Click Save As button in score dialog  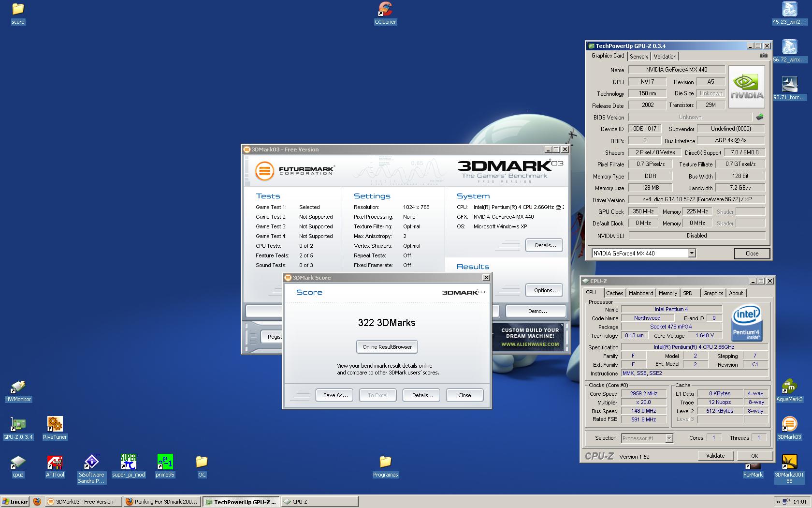(x=335, y=395)
